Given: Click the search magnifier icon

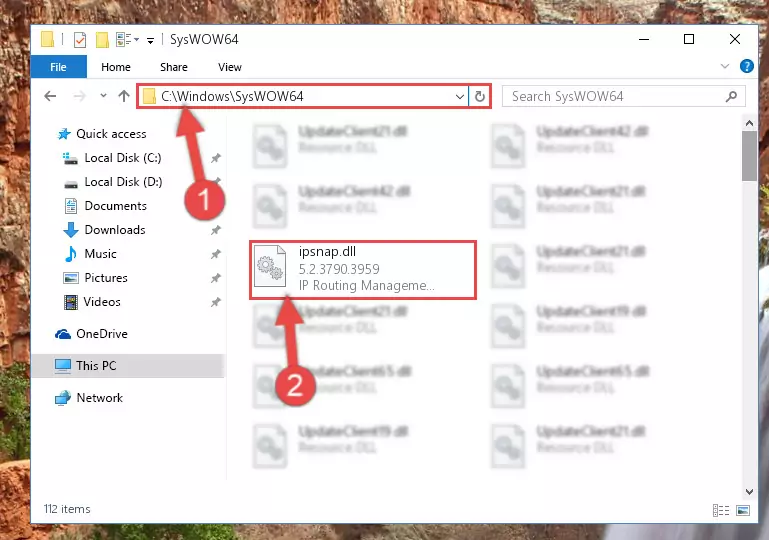Looking at the screenshot, I should (x=731, y=96).
